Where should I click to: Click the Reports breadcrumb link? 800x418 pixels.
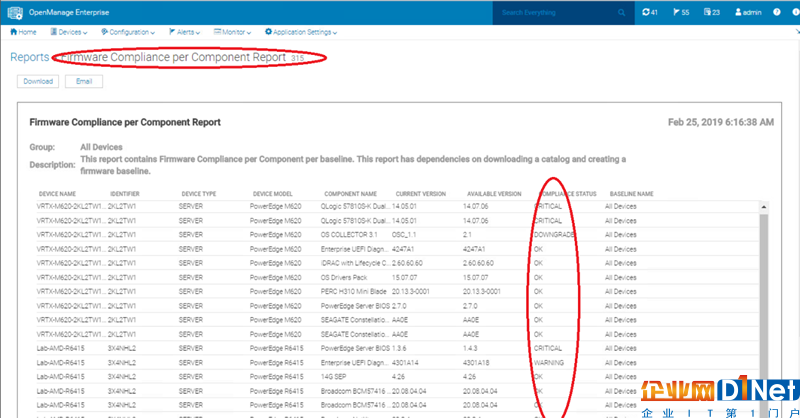click(30, 57)
